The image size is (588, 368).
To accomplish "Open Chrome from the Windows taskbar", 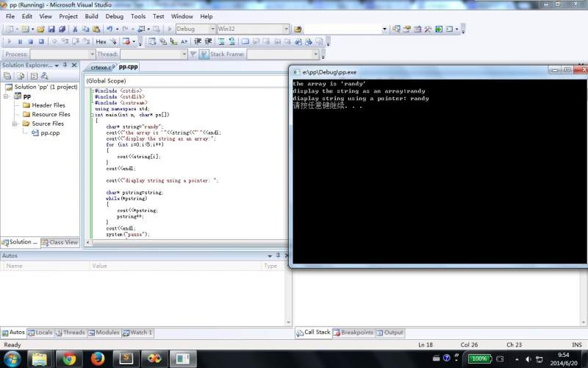I will [x=69, y=358].
